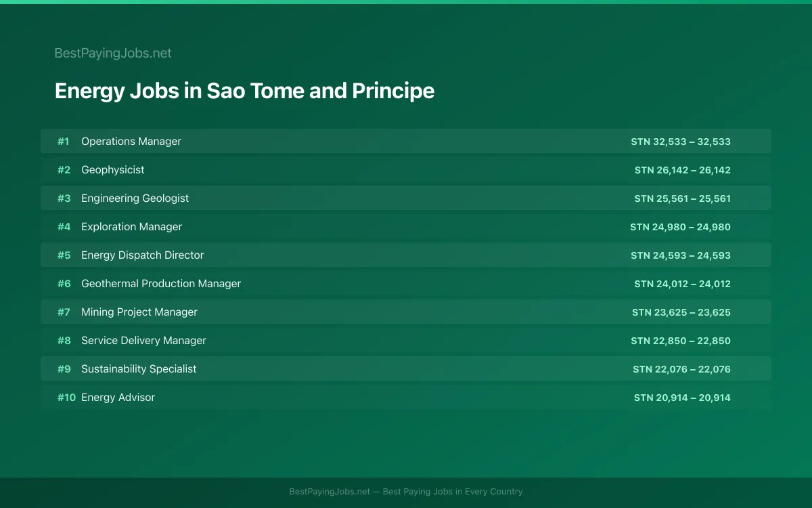Click the STN 22,076 – 22,076 salary
Screen dimensions: 812x508
(x=682, y=369)
